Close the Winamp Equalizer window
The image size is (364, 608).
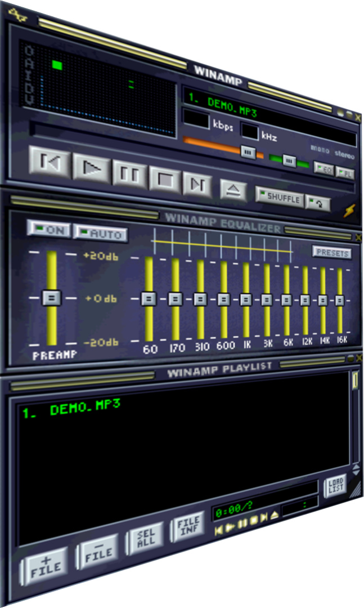(x=358, y=236)
